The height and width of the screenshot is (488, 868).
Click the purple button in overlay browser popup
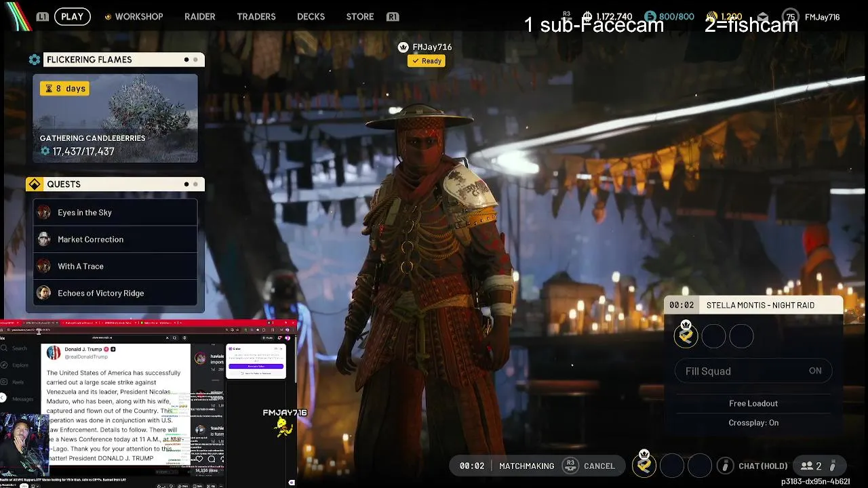pos(256,366)
